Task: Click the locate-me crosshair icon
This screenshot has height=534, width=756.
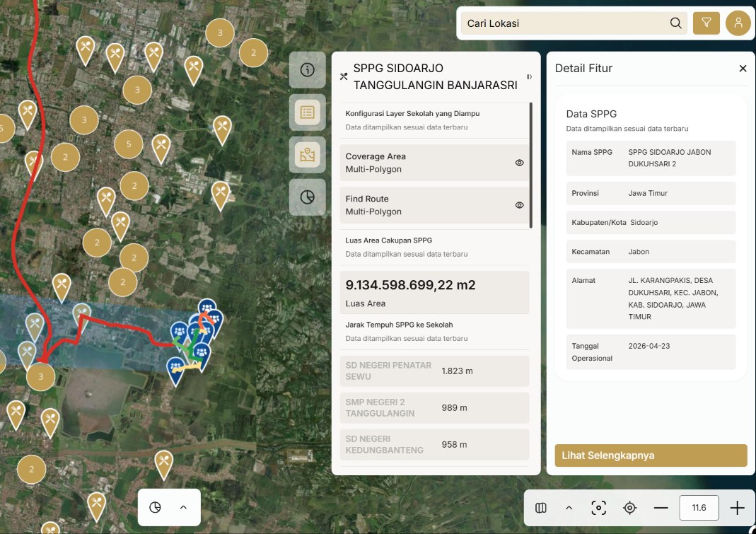Action: [629, 507]
